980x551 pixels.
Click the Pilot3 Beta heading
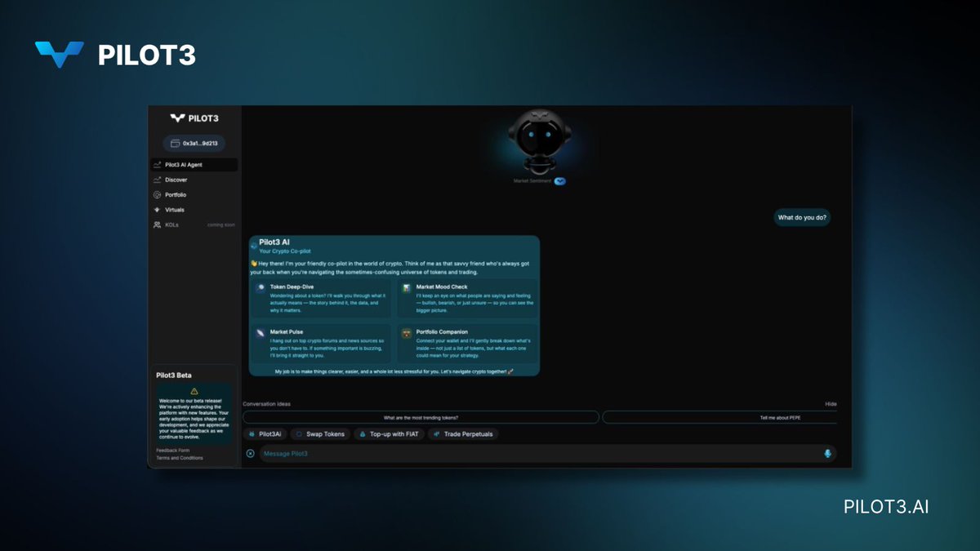(x=173, y=375)
